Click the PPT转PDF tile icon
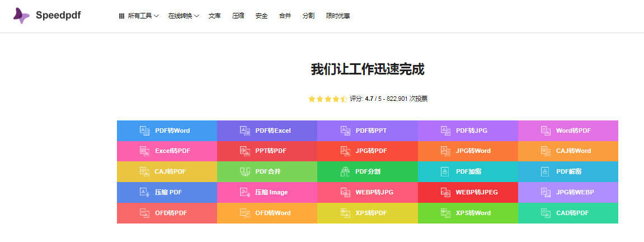Viewport: 644px width, 242px height. 245,151
